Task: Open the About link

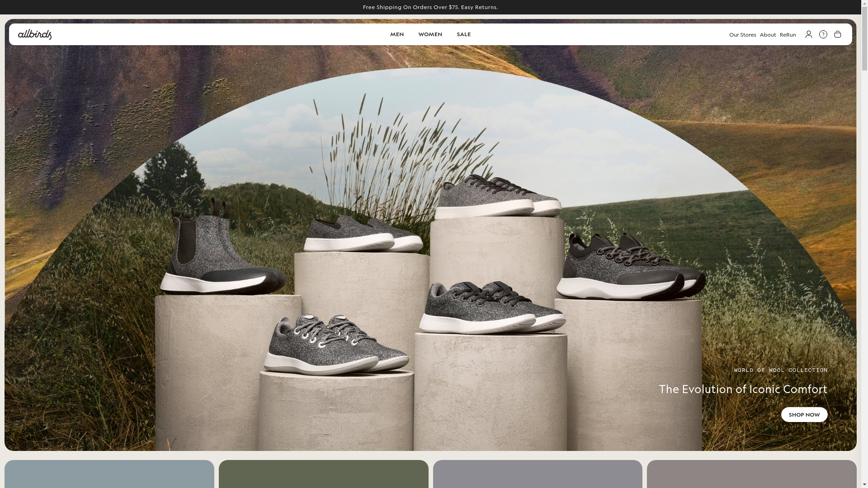Action: click(x=768, y=35)
